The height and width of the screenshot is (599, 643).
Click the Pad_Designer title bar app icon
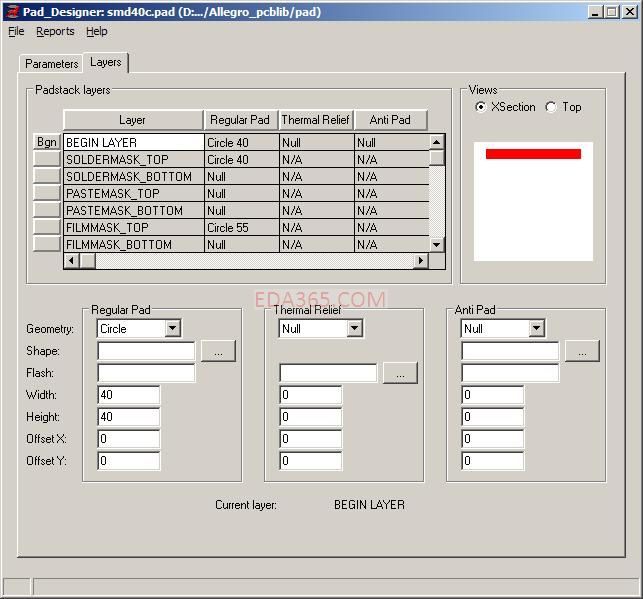click(x=11, y=11)
